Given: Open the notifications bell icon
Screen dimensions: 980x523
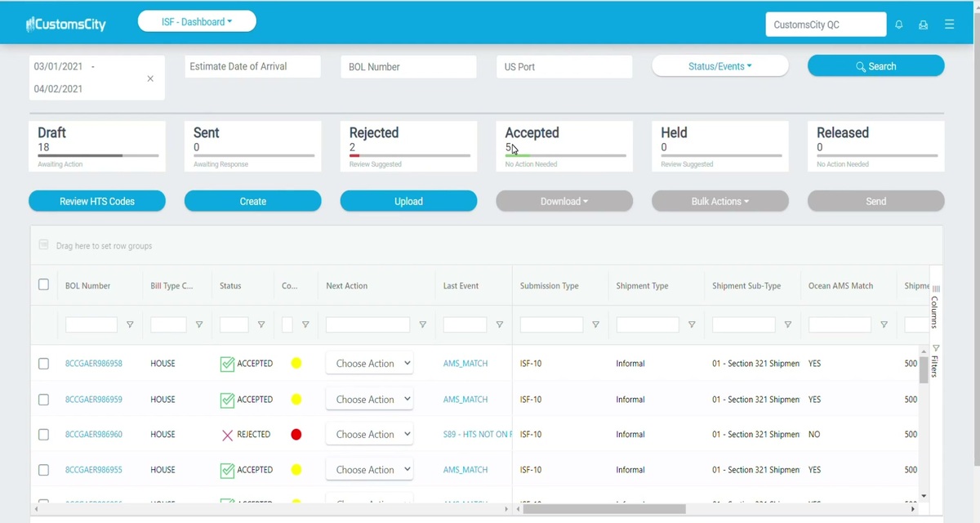Looking at the screenshot, I should pos(899,25).
